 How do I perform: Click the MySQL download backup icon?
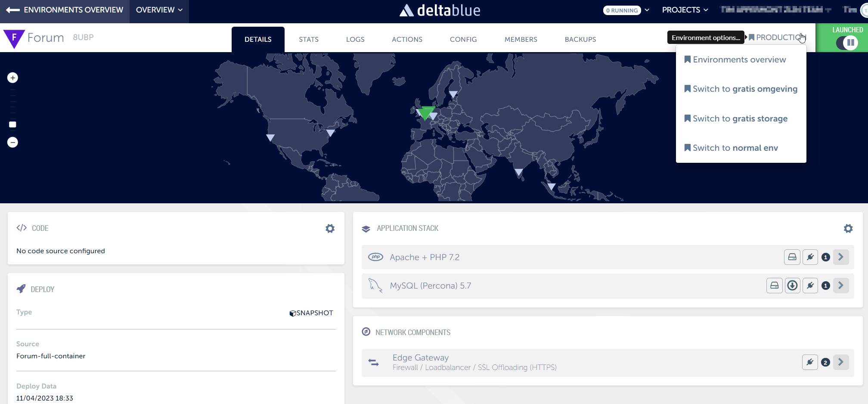coord(792,286)
